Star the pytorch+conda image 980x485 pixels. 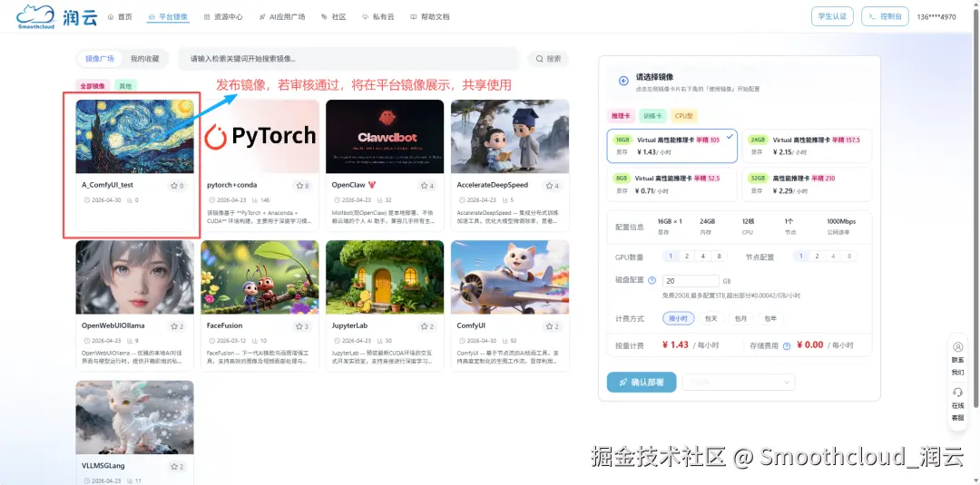coord(302,185)
